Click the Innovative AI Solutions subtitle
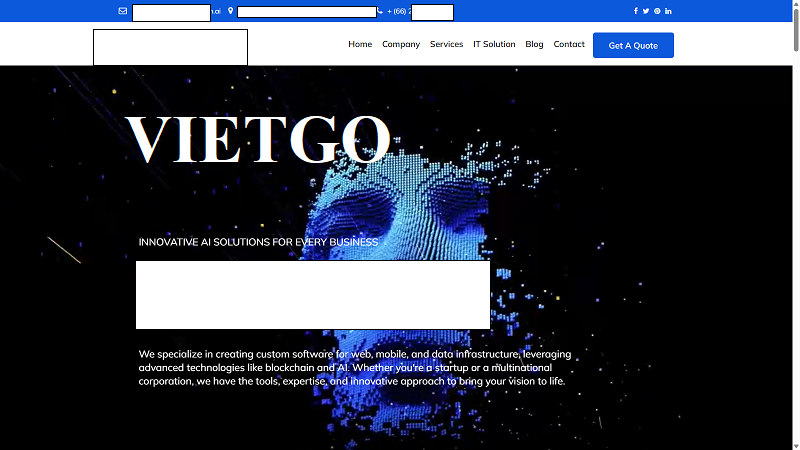The image size is (800, 450). (x=258, y=242)
